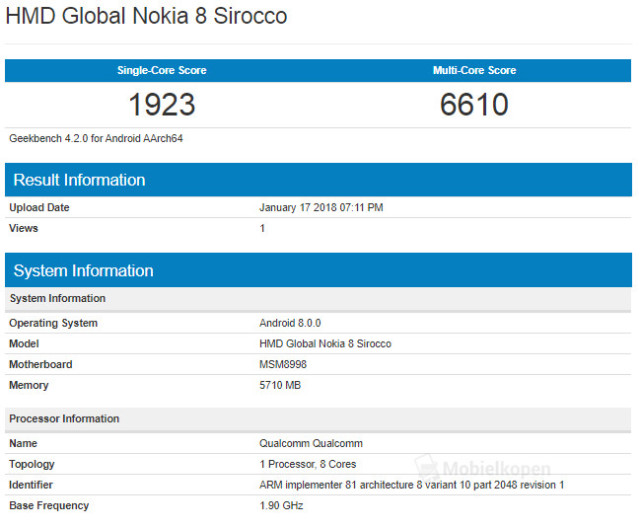Click the ARM implementer identifier value
641x528 pixels.
coord(411,484)
